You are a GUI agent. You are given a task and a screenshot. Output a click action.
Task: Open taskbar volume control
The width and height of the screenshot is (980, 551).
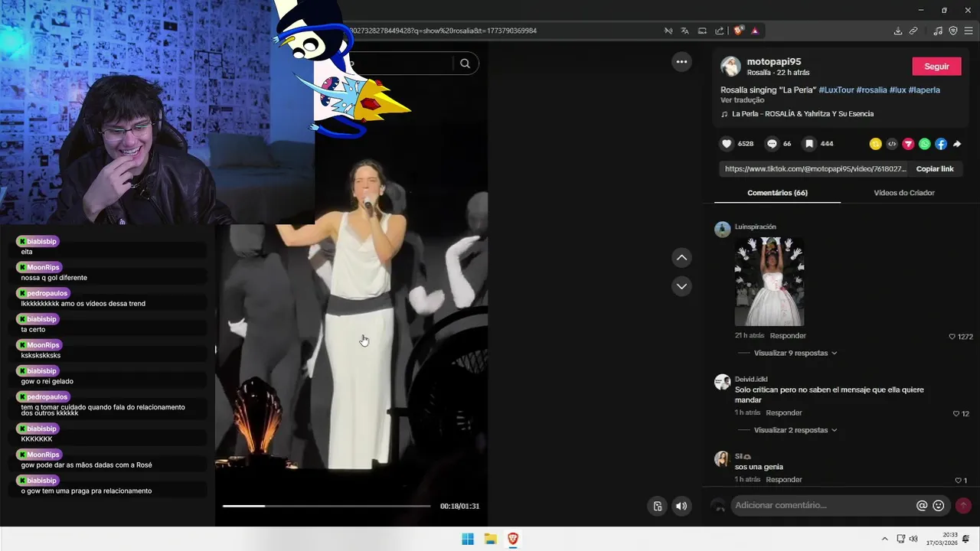pos(913,539)
